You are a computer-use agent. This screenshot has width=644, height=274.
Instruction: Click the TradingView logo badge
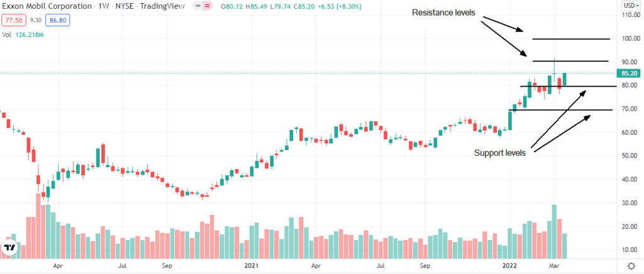(9, 248)
